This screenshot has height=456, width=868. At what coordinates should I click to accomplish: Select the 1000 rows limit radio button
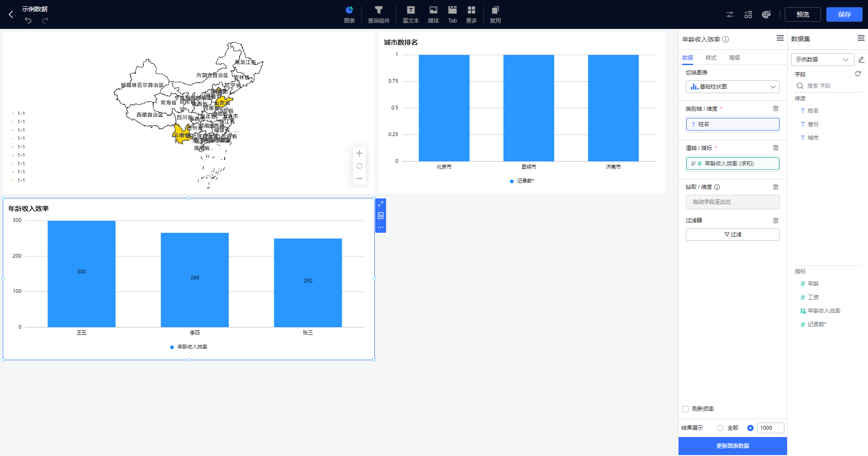(x=750, y=428)
